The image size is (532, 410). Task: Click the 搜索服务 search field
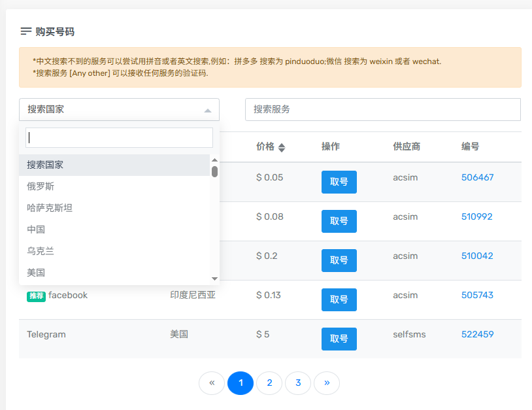tap(382, 110)
